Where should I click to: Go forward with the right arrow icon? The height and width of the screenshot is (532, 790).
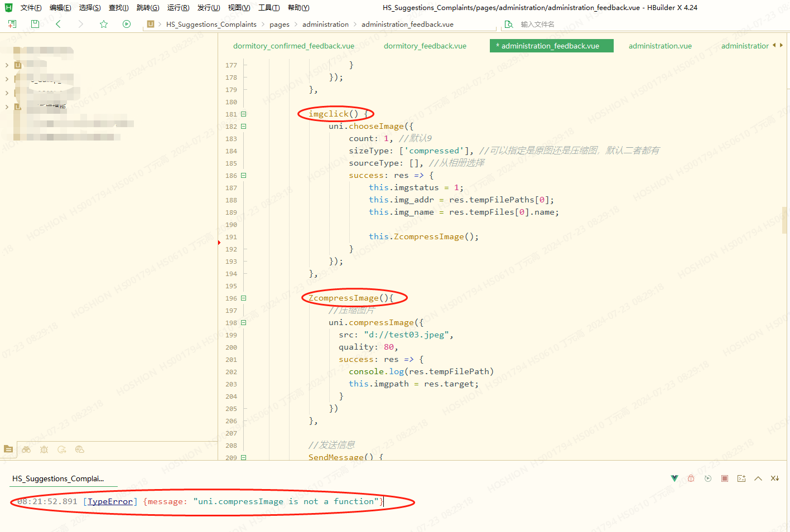[81, 24]
